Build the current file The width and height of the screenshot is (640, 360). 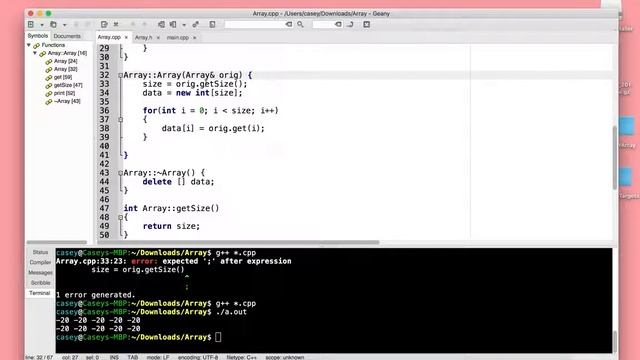[173, 24]
